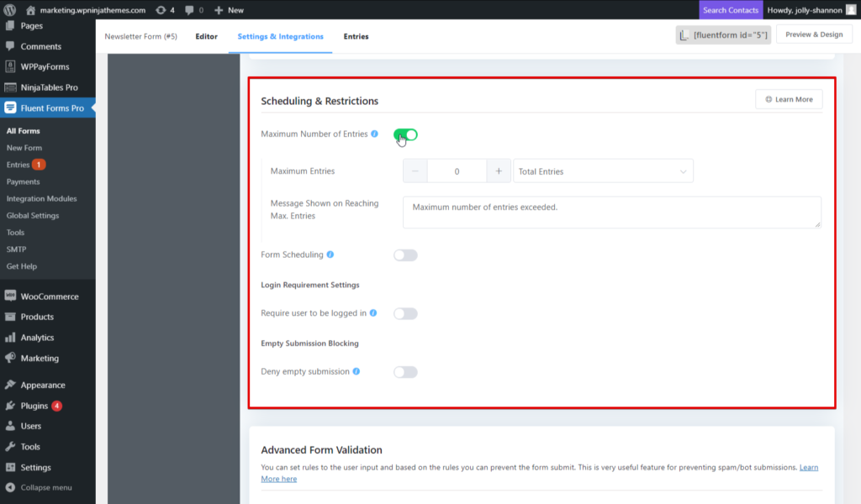Screen dimensions: 861x504
Task: Click the Settings sidebar icon
Action: (x=10, y=467)
